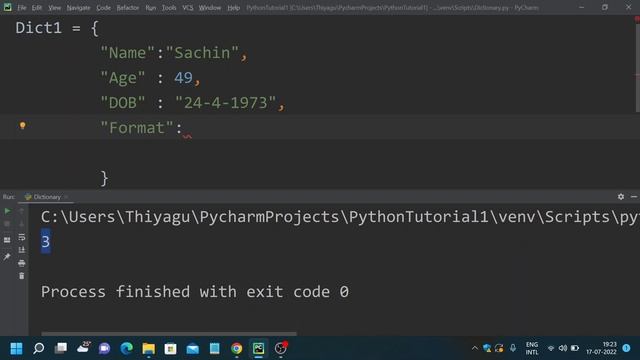Viewport: 640px width, 360px height.
Task: Click the number 49 in the editor
Action: (183, 78)
